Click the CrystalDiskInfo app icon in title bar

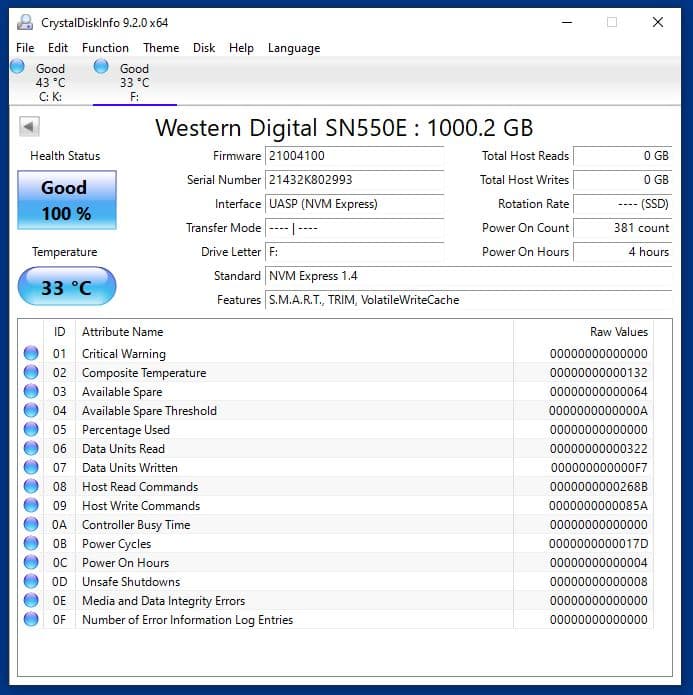(x=25, y=22)
